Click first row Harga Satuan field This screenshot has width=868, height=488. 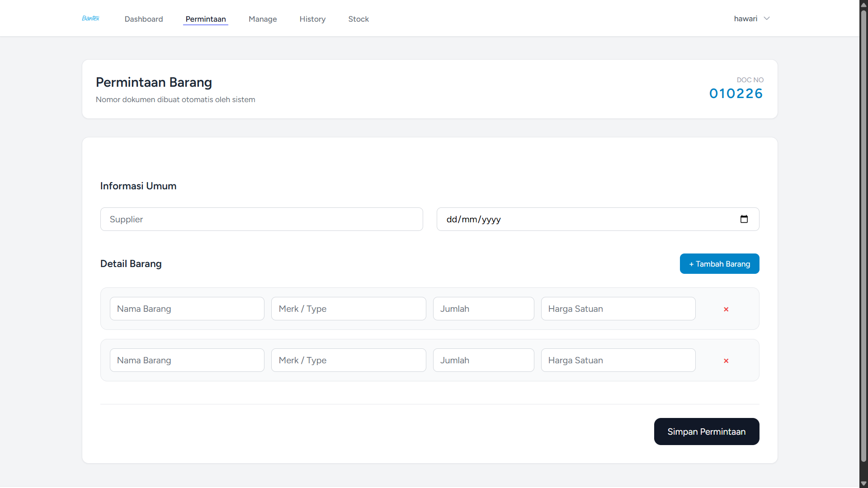[x=618, y=309]
